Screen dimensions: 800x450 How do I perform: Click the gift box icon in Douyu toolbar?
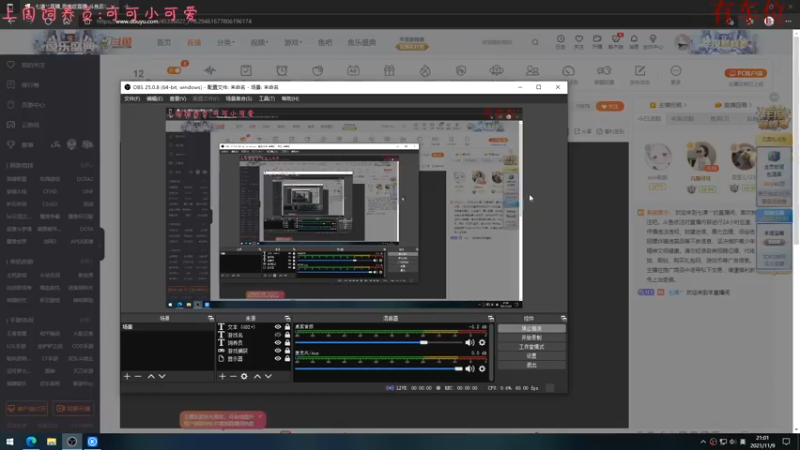click(389, 71)
